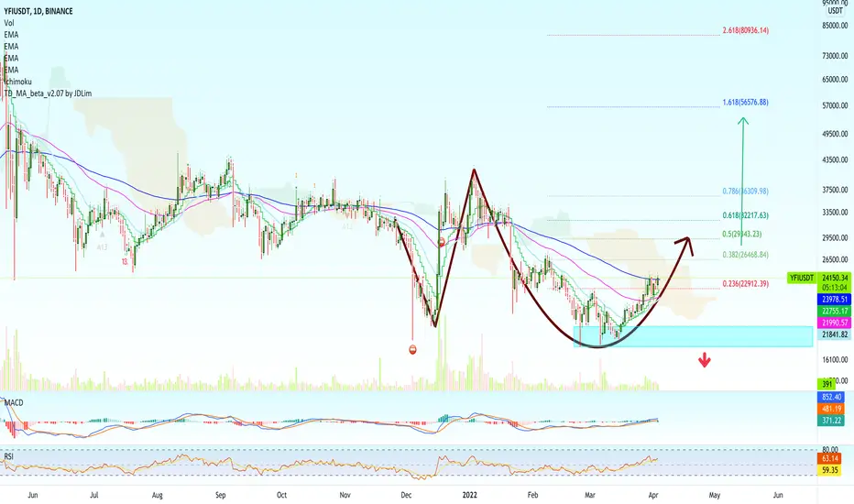Click the RSI pane label
Viewport: 854px width, 504px height.
(x=9, y=456)
